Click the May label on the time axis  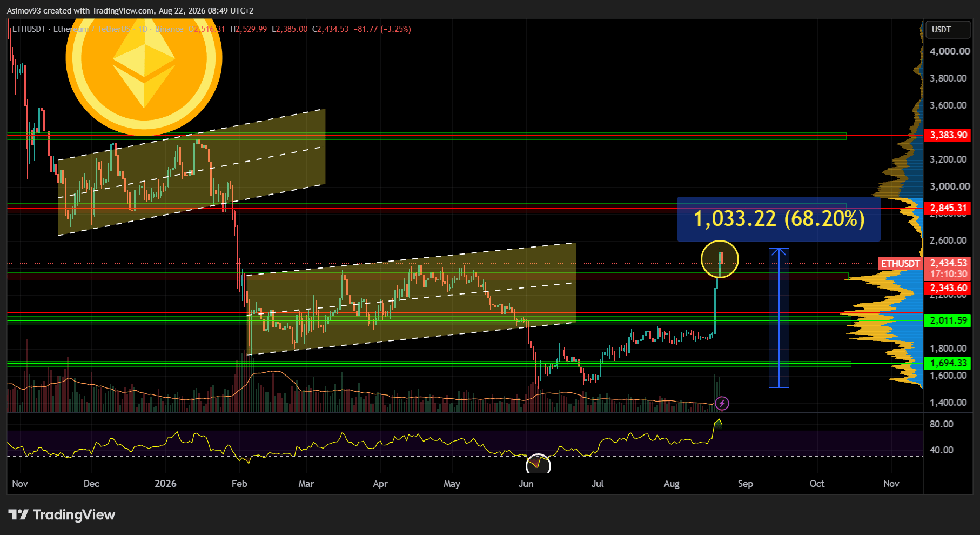[452, 484]
